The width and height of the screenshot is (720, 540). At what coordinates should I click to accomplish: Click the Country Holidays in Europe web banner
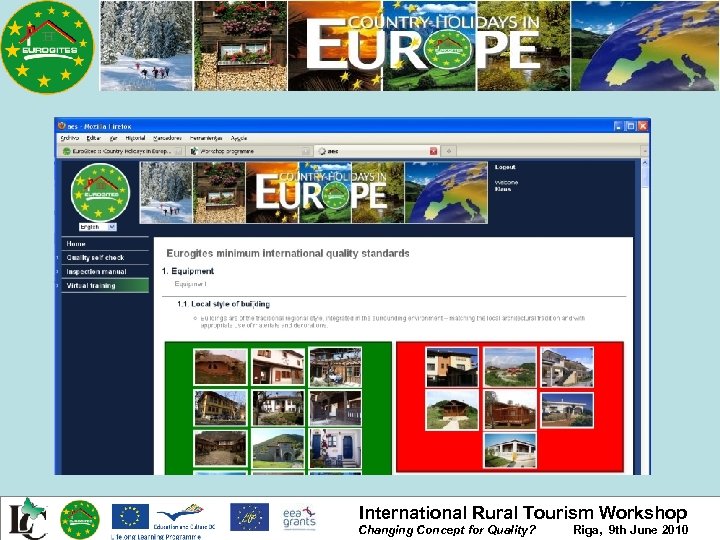point(314,192)
